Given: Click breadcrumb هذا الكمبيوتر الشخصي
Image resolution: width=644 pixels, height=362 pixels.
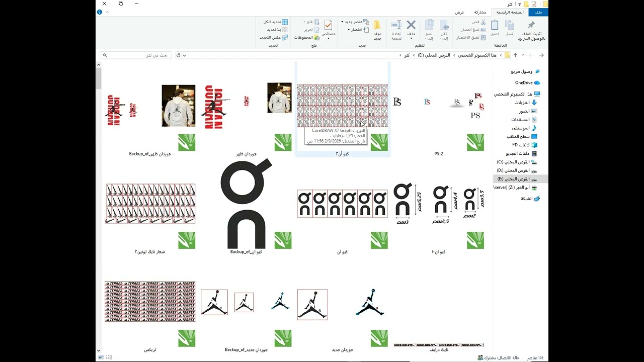Looking at the screenshot, I should pyautogui.click(x=477, y=55).
